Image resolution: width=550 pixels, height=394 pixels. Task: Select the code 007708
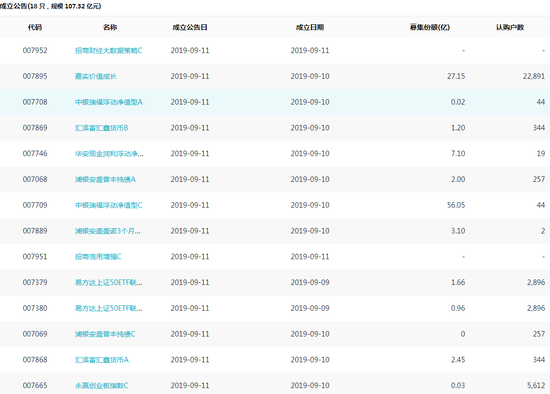click(x=35, y=102)
